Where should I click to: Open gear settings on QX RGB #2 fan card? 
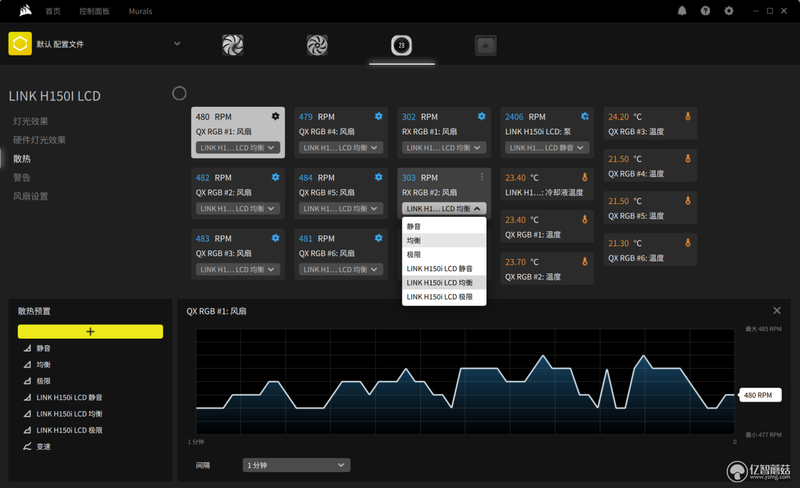coord(276,177)
